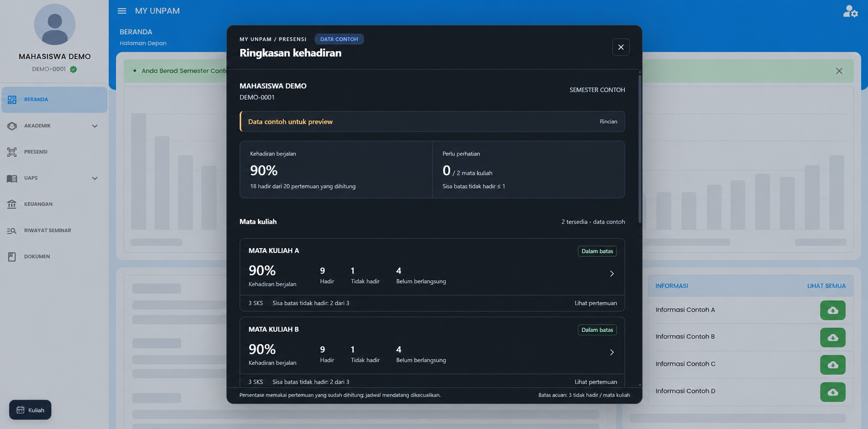Click the MAHASISWA DEMO profile avatar

coord(55,24)
